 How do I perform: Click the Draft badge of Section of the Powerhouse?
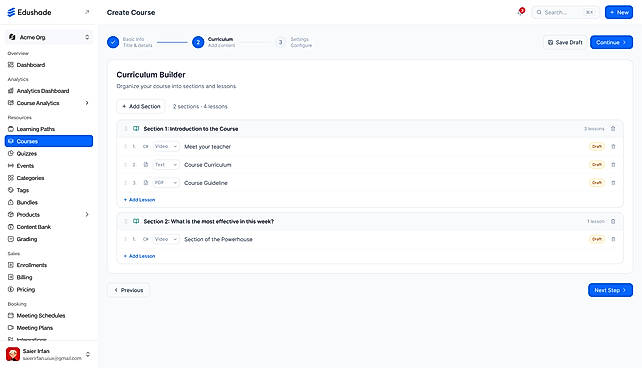(x=597, y=239)
